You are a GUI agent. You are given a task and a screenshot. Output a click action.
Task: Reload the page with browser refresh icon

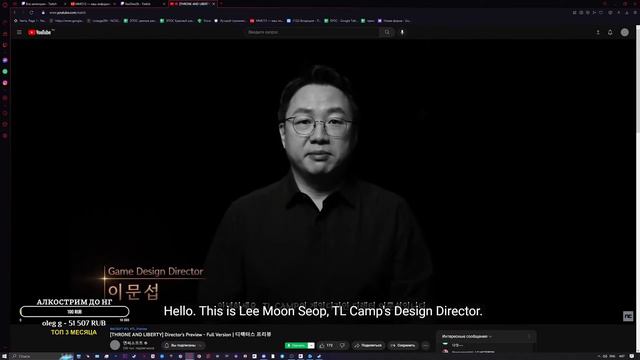(x=31, y=13)
